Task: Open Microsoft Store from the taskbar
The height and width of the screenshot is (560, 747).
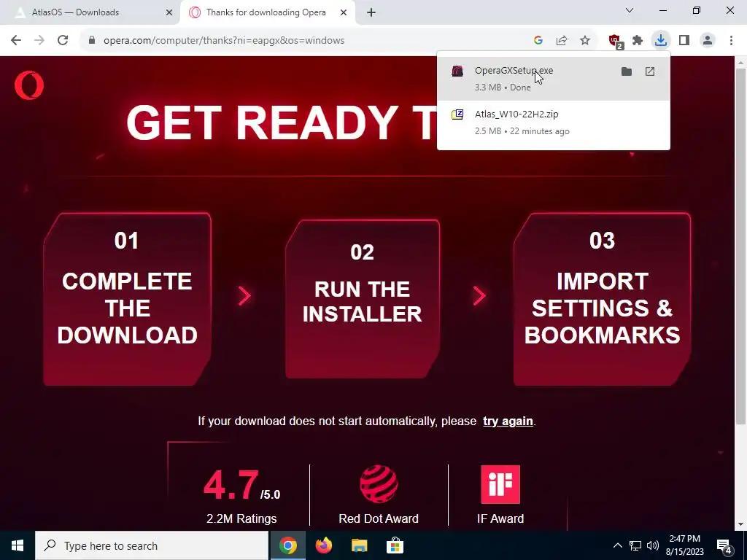Action: click(x=395, y=545)
